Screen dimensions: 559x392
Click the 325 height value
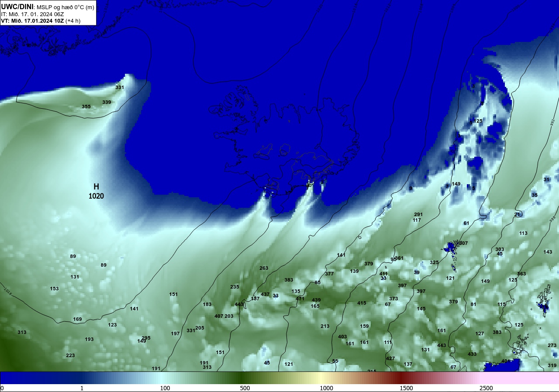click(434, 262)
